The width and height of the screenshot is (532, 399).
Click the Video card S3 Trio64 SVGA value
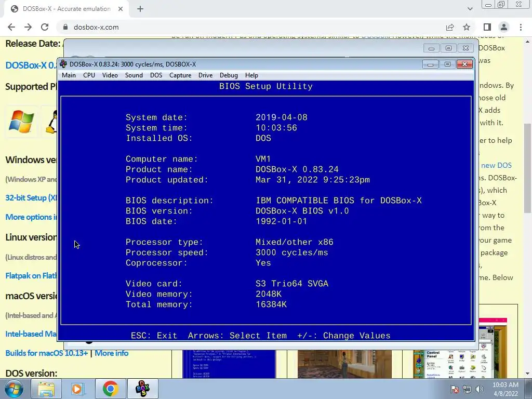pos(292,284)
